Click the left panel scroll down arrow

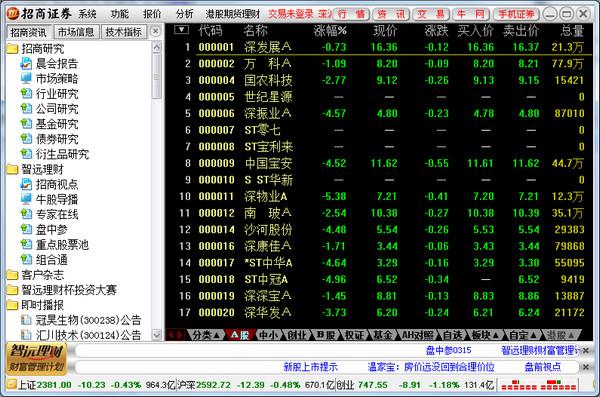coord(157,335)
